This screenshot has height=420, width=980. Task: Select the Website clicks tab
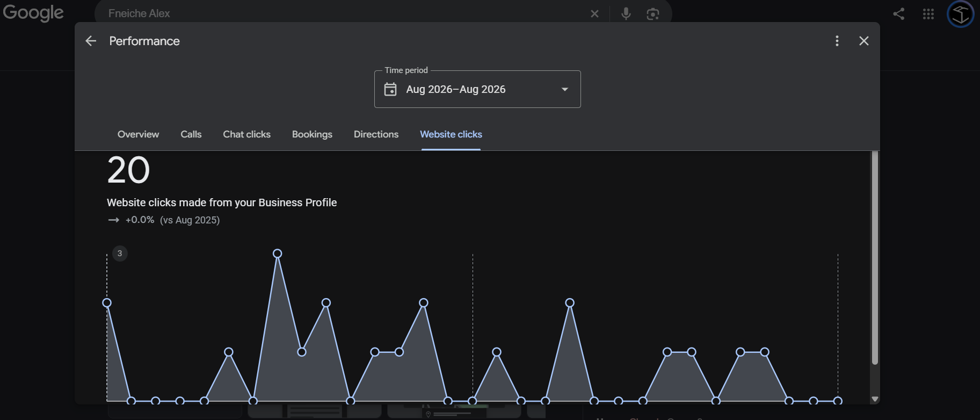(x=451, y=134)
